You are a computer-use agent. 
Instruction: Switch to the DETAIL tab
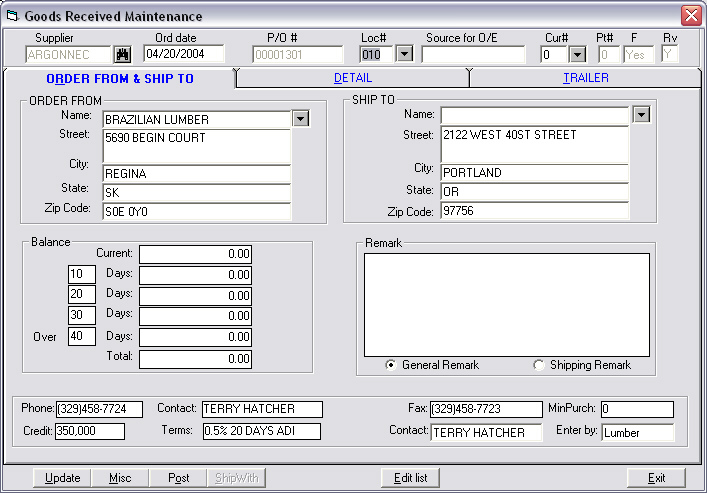click(x=353, y=78)
